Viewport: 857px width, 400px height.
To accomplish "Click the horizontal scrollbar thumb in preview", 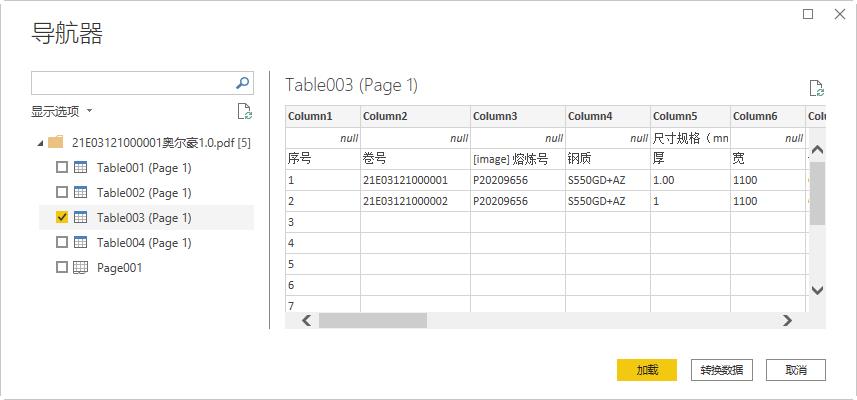I will [372, 321].
